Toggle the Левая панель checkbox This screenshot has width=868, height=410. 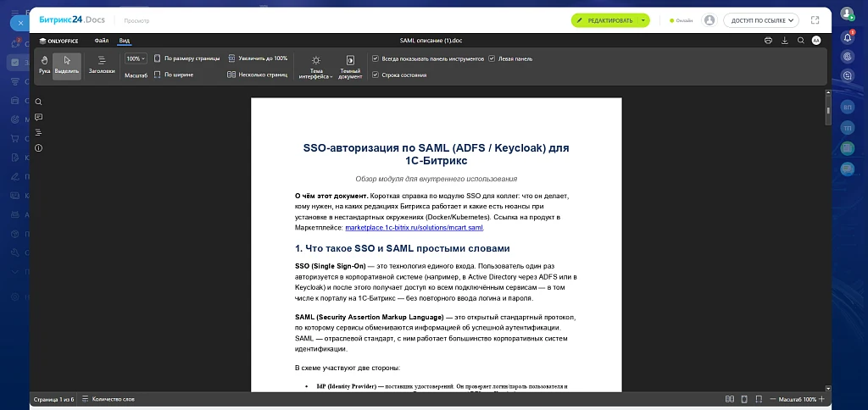point(510,58)
